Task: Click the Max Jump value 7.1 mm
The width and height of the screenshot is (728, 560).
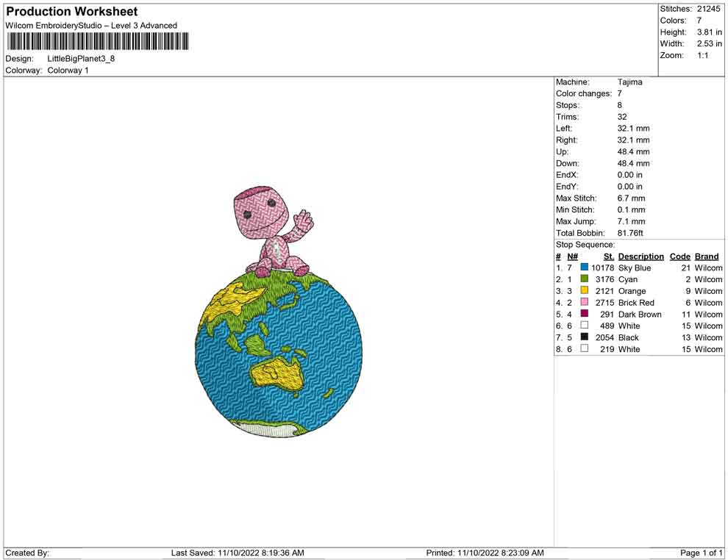Action: point(631,221)
